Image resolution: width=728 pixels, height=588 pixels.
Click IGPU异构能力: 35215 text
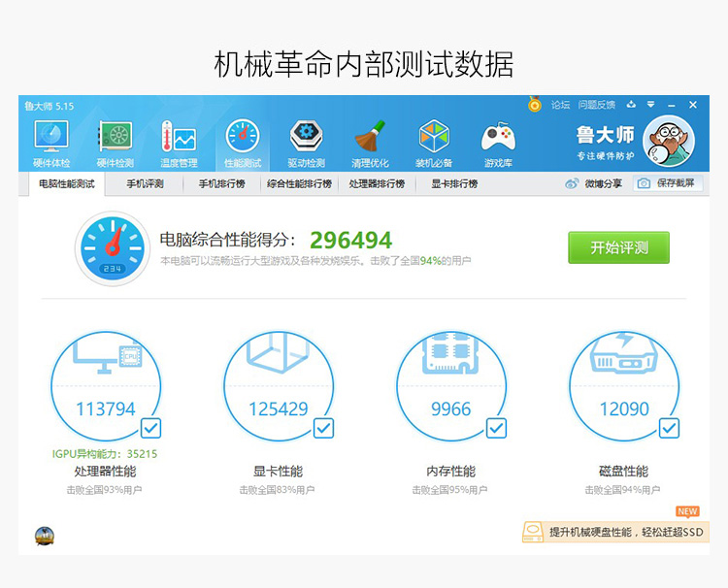tap(105, 454)
